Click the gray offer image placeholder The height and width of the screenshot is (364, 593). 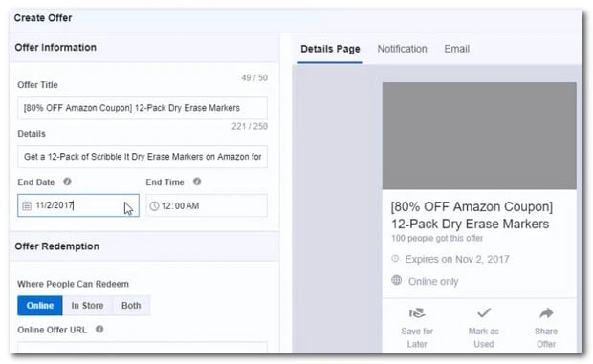[x=479, y=136]
